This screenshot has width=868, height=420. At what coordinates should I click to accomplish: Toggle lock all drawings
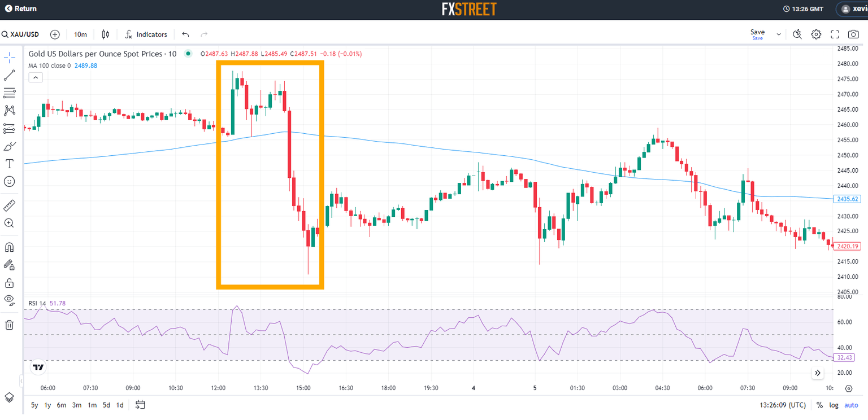[9, 283]
